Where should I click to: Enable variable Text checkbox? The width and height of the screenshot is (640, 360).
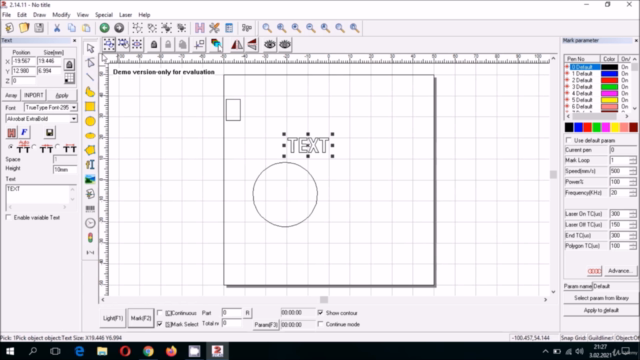(x=9, y=218)
